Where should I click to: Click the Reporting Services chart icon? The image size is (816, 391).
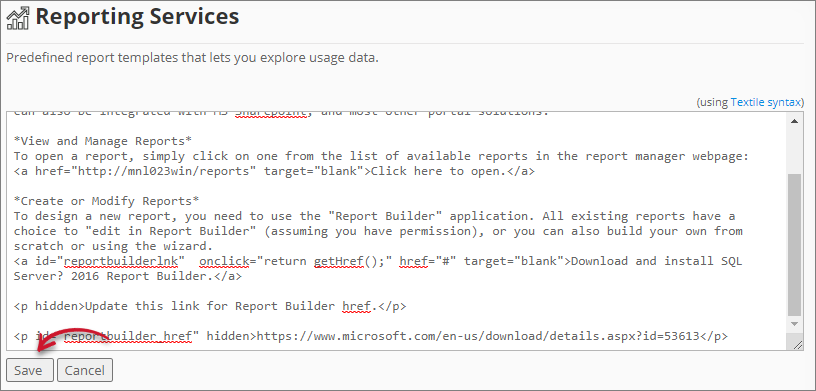[18, 18]
